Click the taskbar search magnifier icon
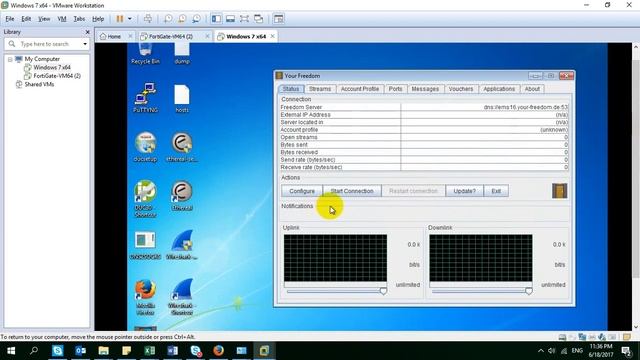 (34, 351)
